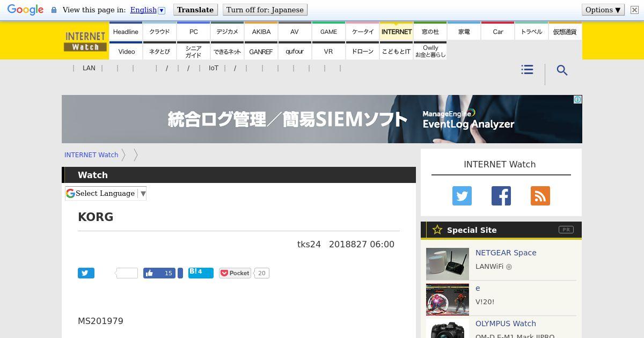This screenshot has height=338, width=644.
Task: Open the Options dropdown in translate bar
Action: pyautogui.click(x=603, y=10)
